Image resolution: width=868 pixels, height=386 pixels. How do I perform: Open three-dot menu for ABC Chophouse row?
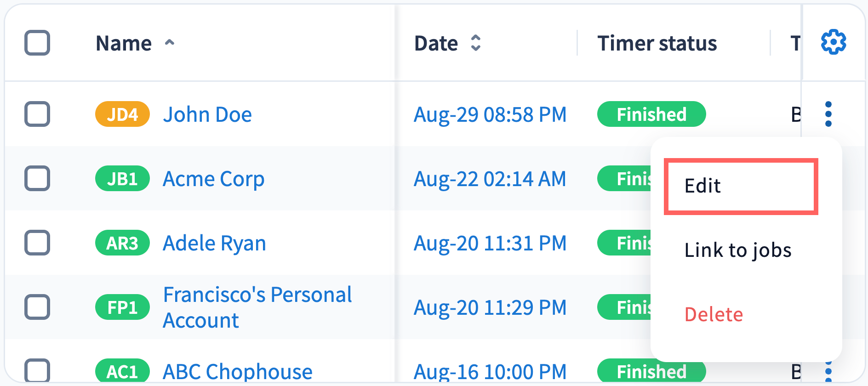coord(828,371)
